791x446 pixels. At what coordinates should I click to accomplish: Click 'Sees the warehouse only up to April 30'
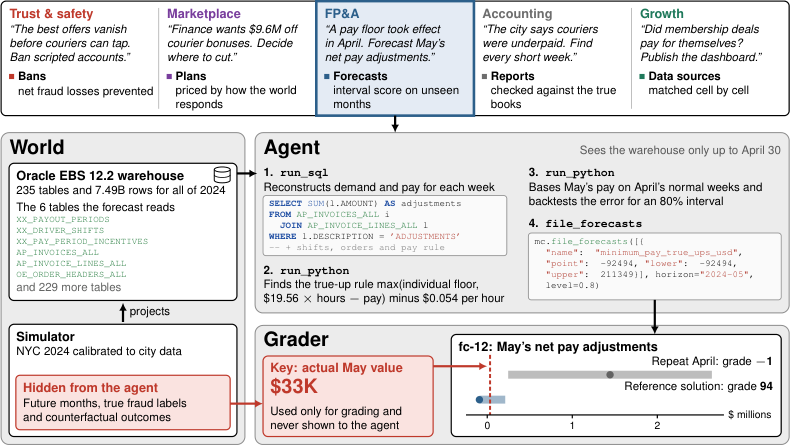(680, 150)
